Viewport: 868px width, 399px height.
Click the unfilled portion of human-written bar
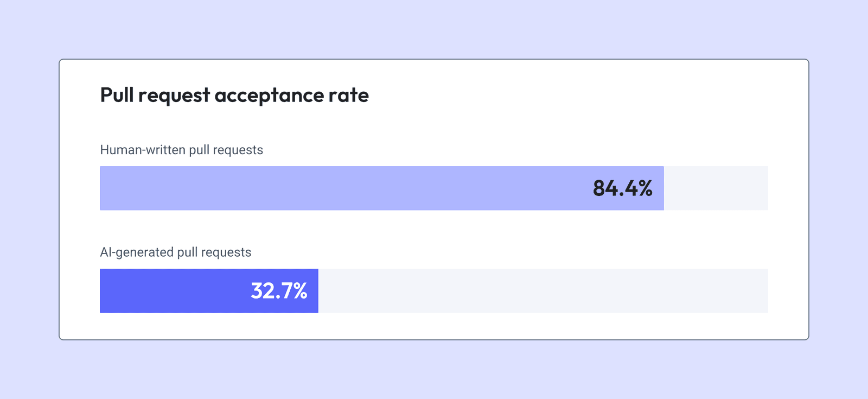coord(716,188)
